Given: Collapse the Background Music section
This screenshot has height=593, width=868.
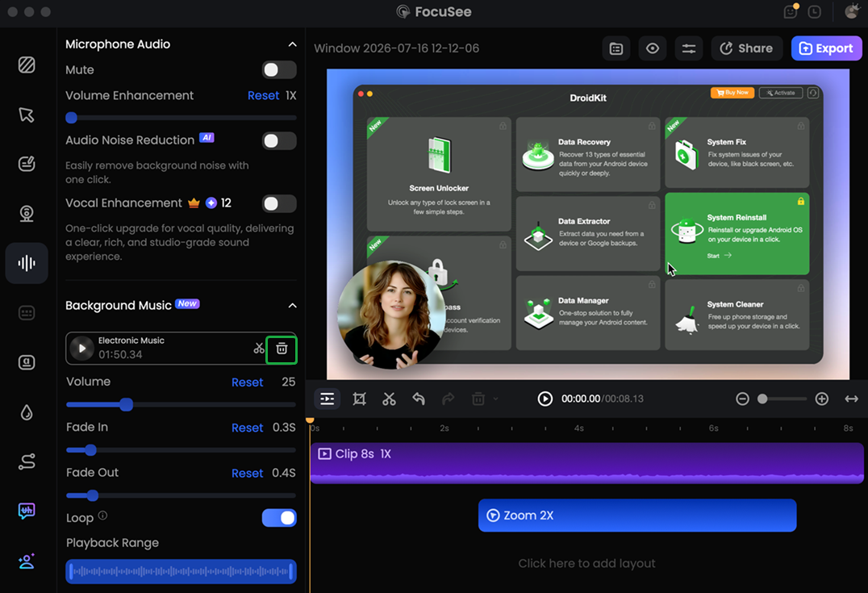Looking at the screenshot, I should click(x=292, y=306).
